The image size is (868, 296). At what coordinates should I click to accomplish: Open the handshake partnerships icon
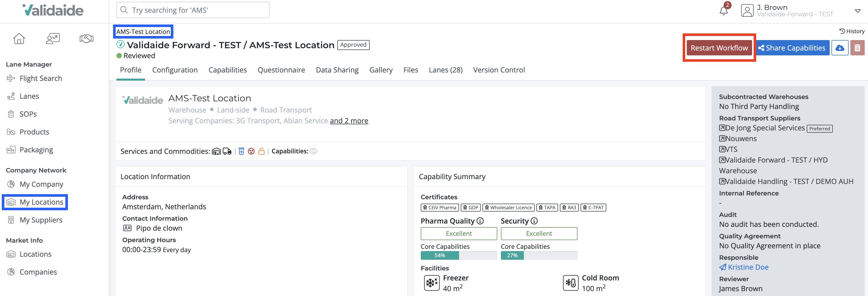coord(86,39)
